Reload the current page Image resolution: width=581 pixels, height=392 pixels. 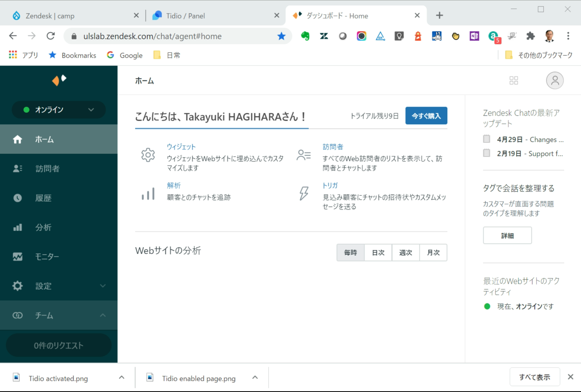(51, 36)
